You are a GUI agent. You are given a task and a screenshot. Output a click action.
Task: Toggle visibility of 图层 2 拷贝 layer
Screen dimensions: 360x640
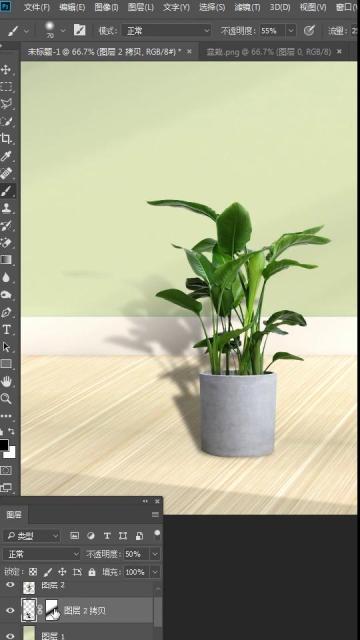pos(10,610)
